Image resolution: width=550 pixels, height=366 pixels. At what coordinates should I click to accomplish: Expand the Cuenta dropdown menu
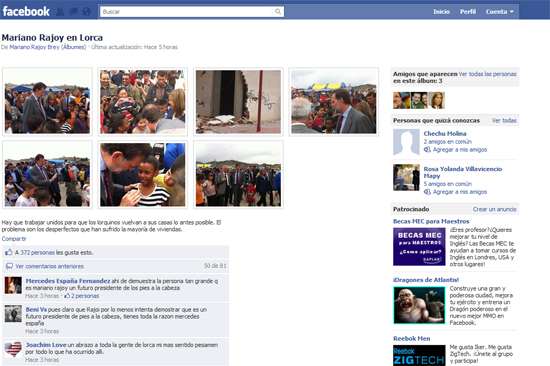point(499,12)
